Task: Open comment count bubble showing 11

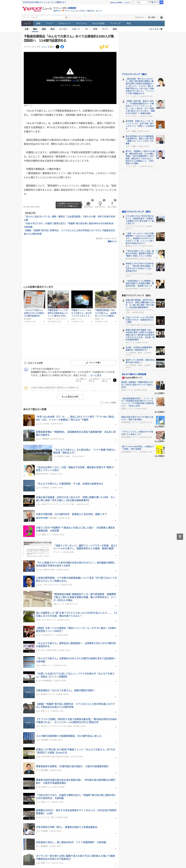Action: (44, 47)
